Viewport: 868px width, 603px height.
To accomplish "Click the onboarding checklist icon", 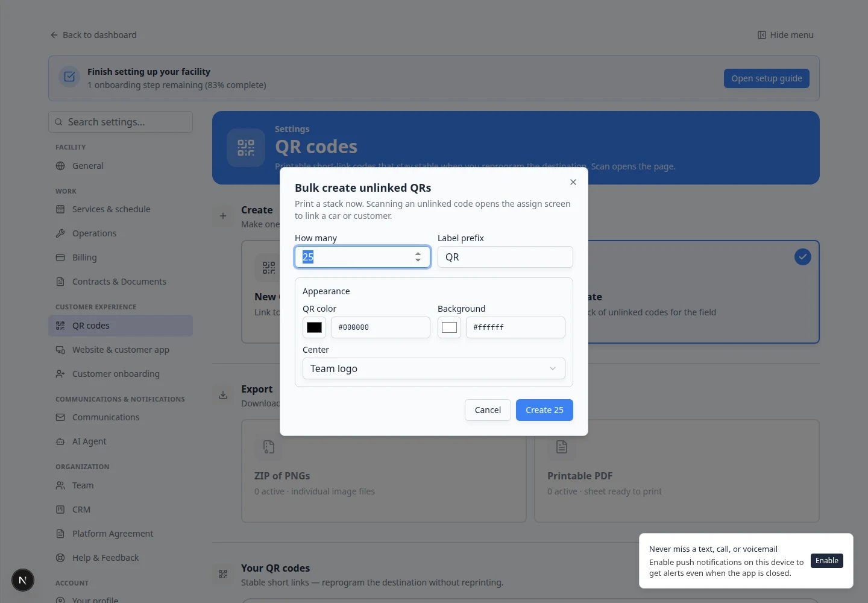I will click(x=69, y=77).
